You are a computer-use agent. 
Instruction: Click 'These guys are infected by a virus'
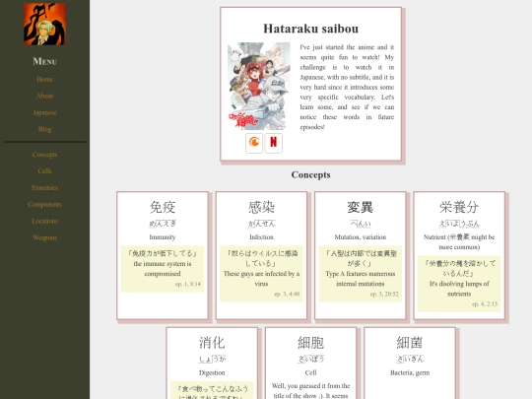pos(261,279)
